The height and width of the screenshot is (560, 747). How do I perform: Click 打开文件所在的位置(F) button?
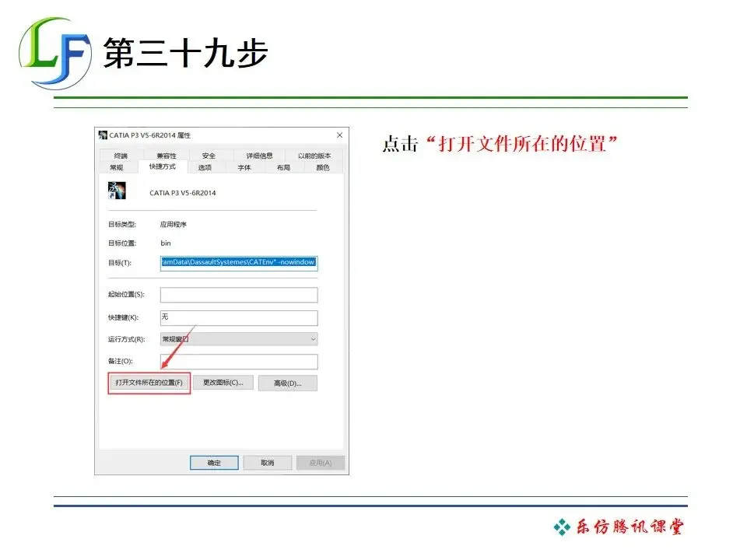[149, 383]
